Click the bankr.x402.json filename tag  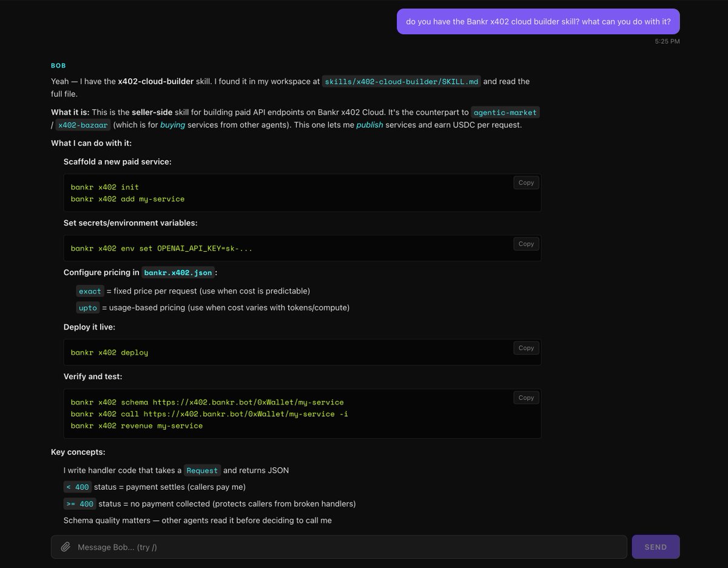(x=178, y=272)
